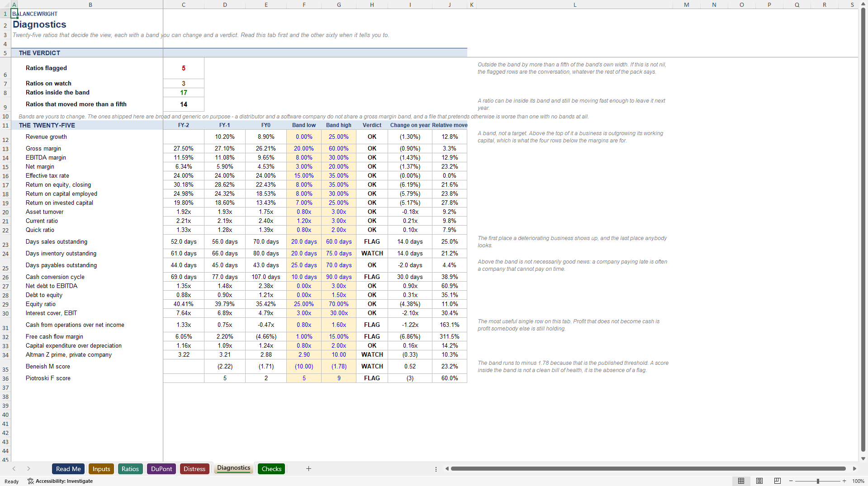Click the zoom out minus button
Image resolution: width=868 pixels, height=486 pixels.
[791, 481]
